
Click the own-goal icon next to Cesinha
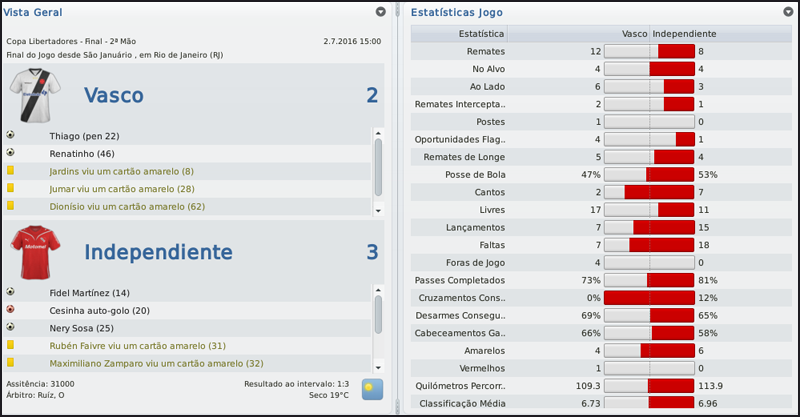pyautogui.click(x=11, y=309)
